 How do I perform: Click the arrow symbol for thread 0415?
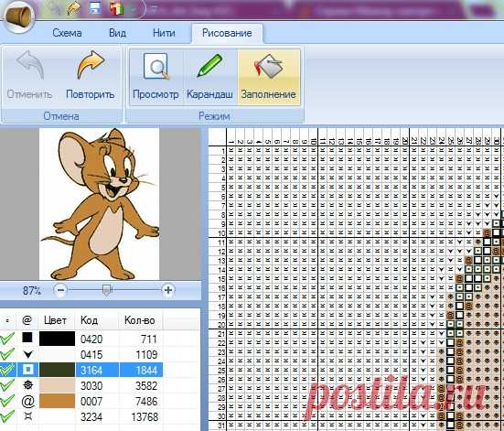point(28,354)
